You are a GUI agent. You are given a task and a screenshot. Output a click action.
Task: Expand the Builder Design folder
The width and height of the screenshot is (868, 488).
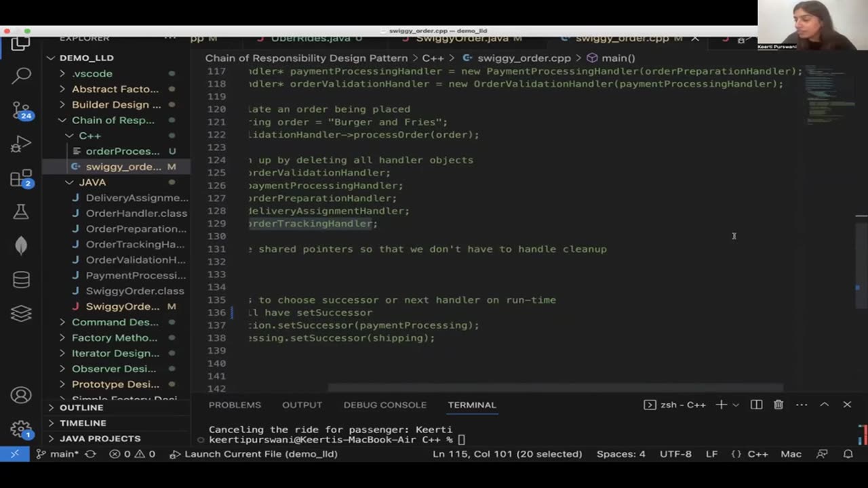click(117, 104)
